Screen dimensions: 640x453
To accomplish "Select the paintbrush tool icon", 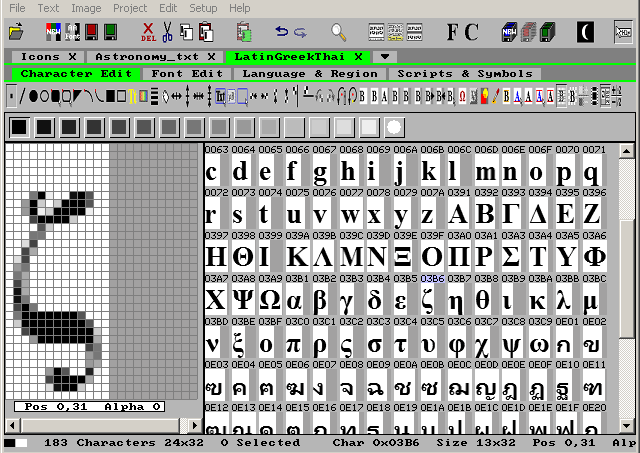I will point(496,96).
